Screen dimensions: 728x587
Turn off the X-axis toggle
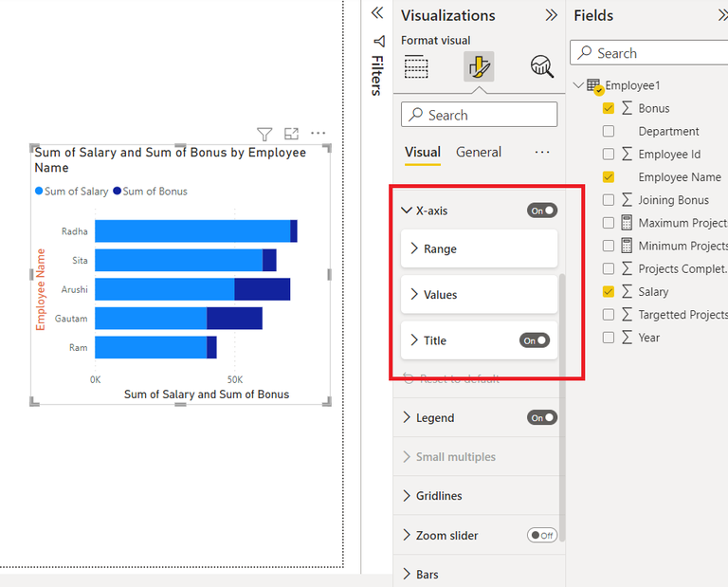[x=542, y=211]
